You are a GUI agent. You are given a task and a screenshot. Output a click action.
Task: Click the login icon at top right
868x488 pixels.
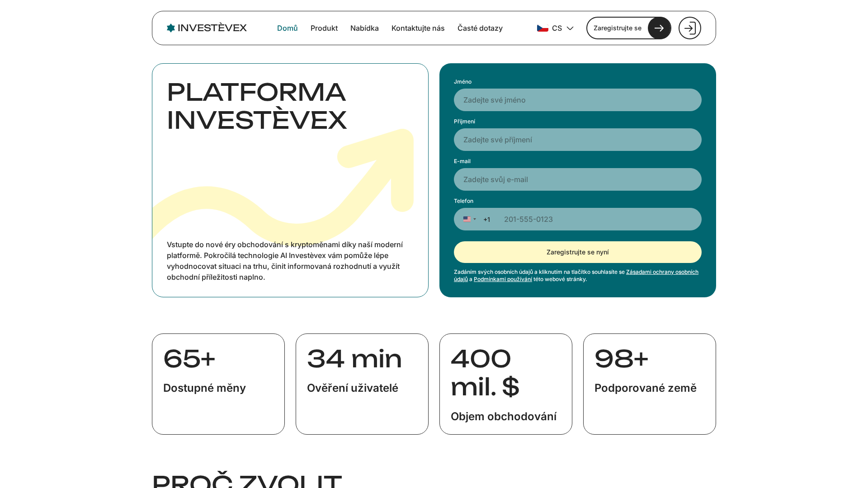coord(689,28)
